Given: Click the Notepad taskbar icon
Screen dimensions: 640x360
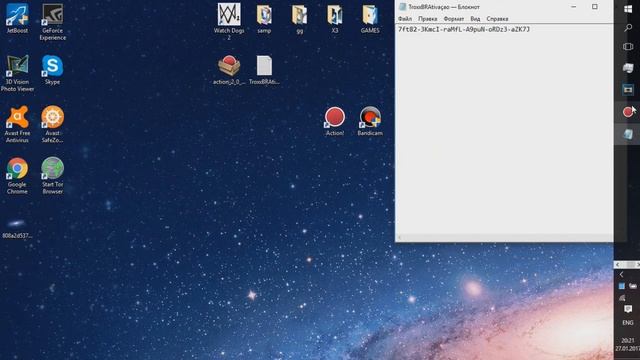Looking at the screenshot, I should coord(628,134).
